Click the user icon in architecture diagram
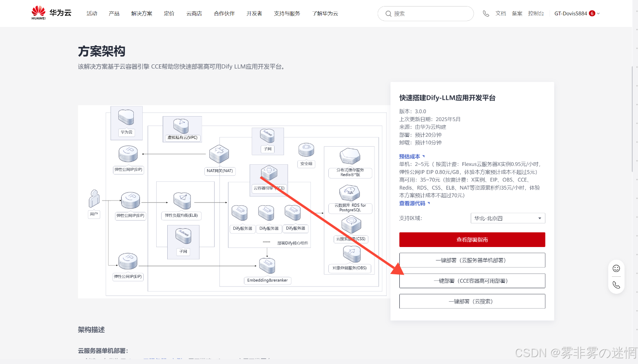The height and width of the screenshot is (364, 638). tap(94, 199)
